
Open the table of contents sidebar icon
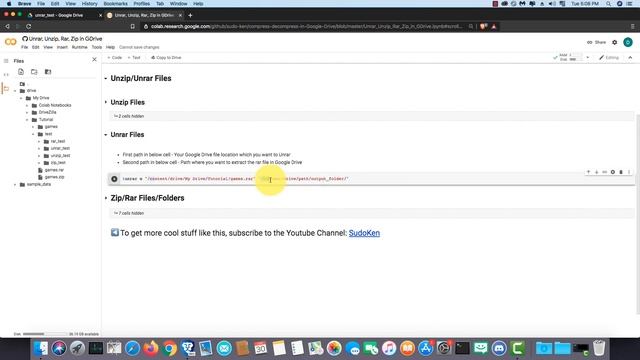[6, 61]
